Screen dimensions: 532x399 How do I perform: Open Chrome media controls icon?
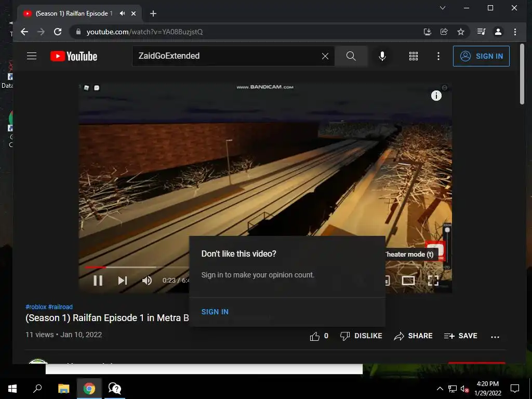[481, 32]
